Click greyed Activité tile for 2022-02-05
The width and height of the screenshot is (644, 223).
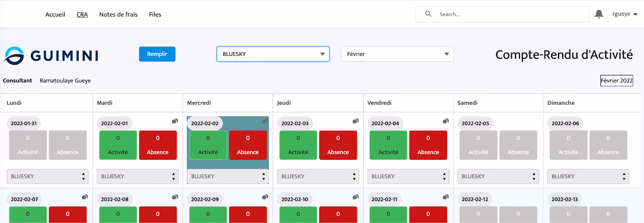479,145
